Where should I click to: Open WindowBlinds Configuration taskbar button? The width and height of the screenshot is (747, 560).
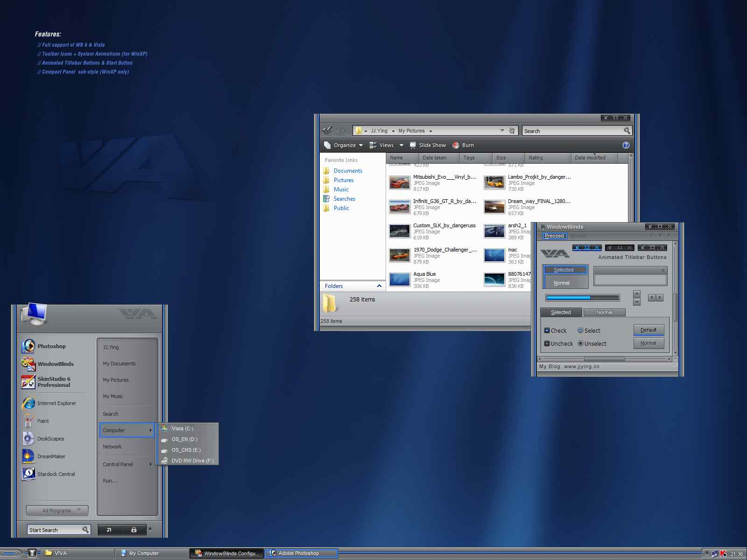pyautogui.click(x=226, y=553)
